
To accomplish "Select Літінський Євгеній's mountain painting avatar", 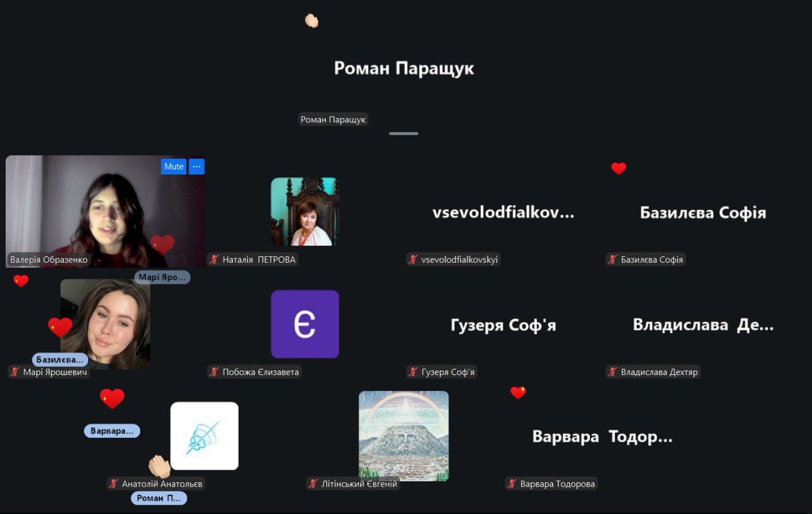I will click(x=403, y=435).
